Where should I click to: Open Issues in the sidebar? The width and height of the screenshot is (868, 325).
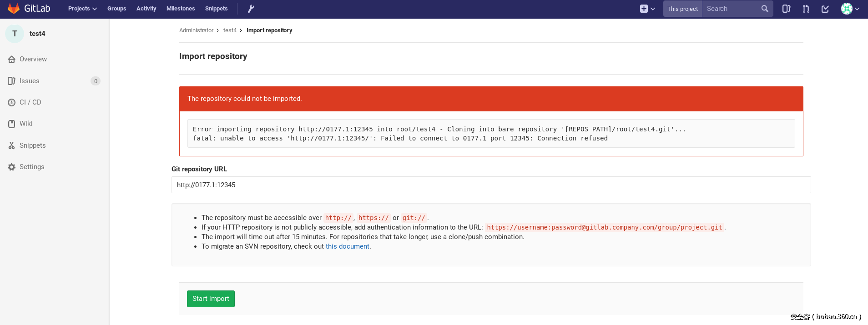tap(30, 81)
